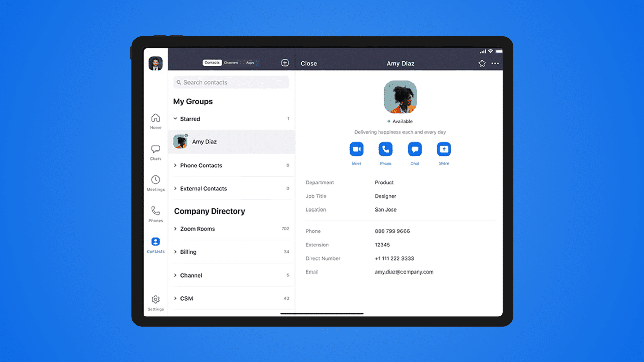644x362 pixels.
Task: Switch to the Apps tab
Action: pyautogui.click(x=250, y=63)
